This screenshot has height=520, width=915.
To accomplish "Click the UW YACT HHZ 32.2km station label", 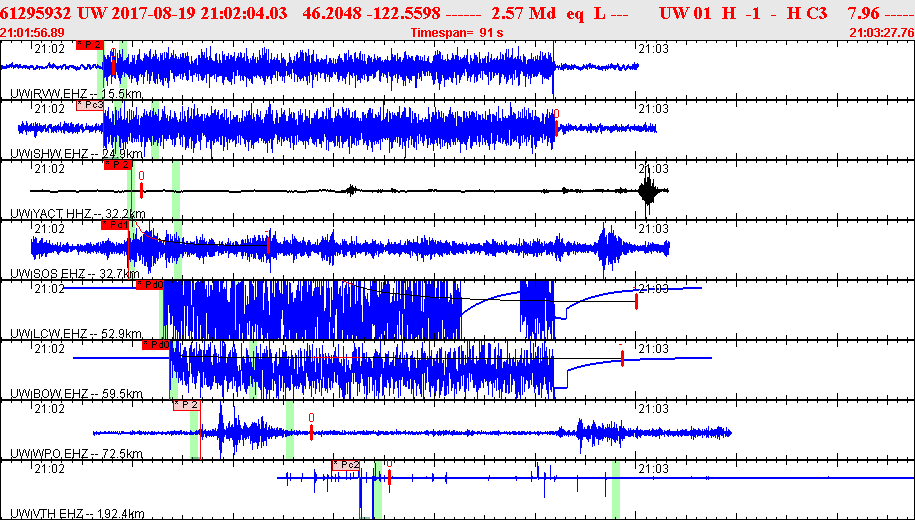I will (x=78, y=214).
